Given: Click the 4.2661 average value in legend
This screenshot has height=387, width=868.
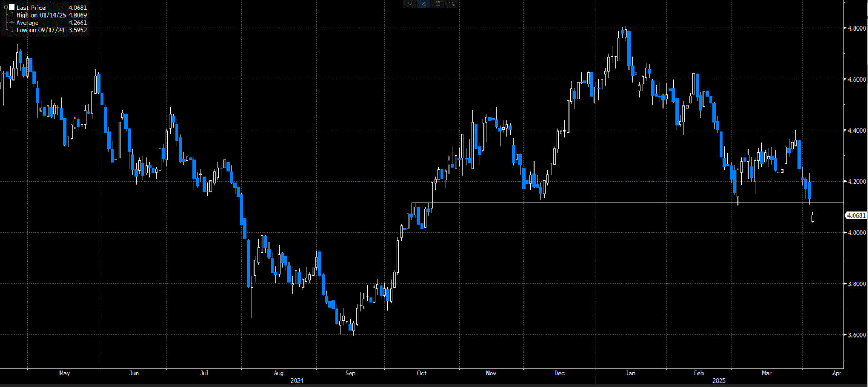Looking at the screenshot, I should point(77,23).
